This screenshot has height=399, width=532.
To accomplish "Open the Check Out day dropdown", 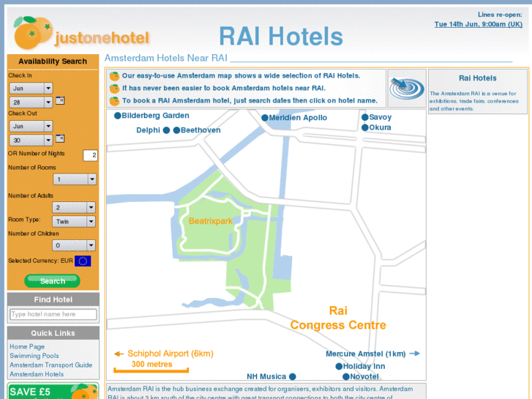I will coord(31,141).
